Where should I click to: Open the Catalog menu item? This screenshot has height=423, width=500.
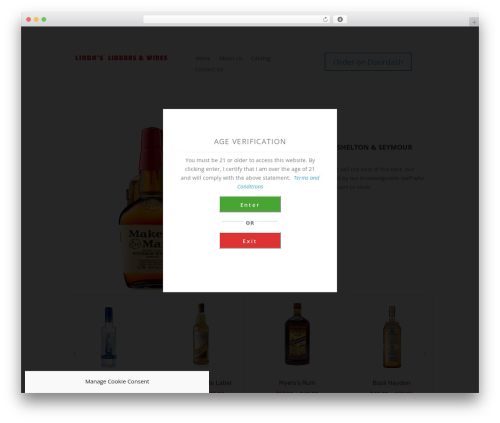point(260,58)
